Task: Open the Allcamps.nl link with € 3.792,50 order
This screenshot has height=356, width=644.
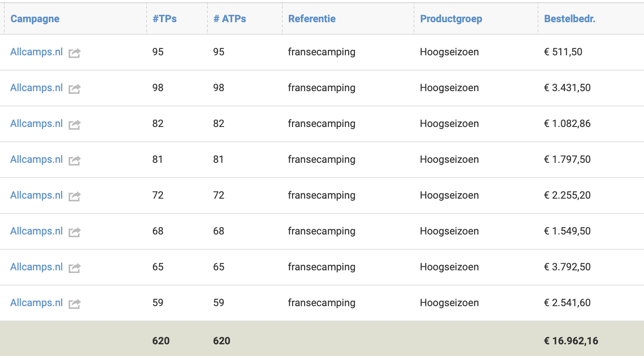Action: [36, 267]
